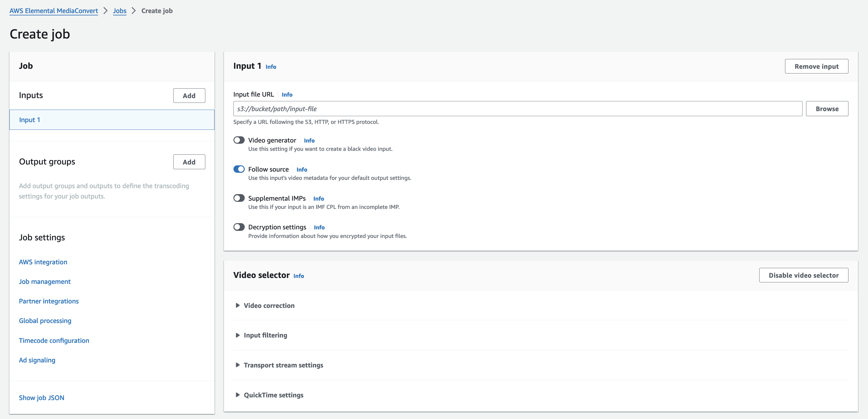The height and width of the screenshot is (419, 868).
Task: Expand Input filtering section
Action: click(x=265, y=335)
